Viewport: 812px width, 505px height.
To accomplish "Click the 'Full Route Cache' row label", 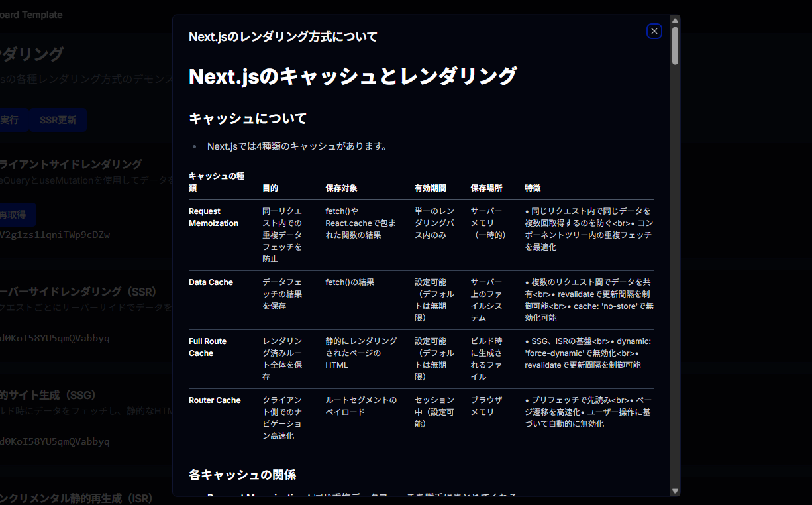I will tap(207, 347).
